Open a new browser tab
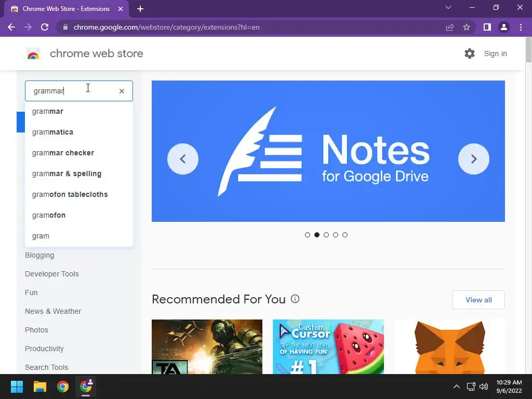532x399 pixels. click(x=140, y=9)
